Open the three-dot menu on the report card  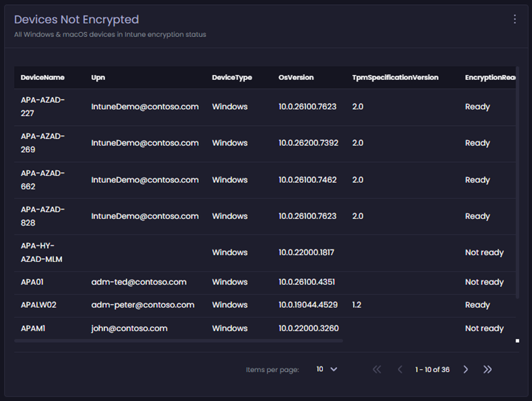pos(514,19)
